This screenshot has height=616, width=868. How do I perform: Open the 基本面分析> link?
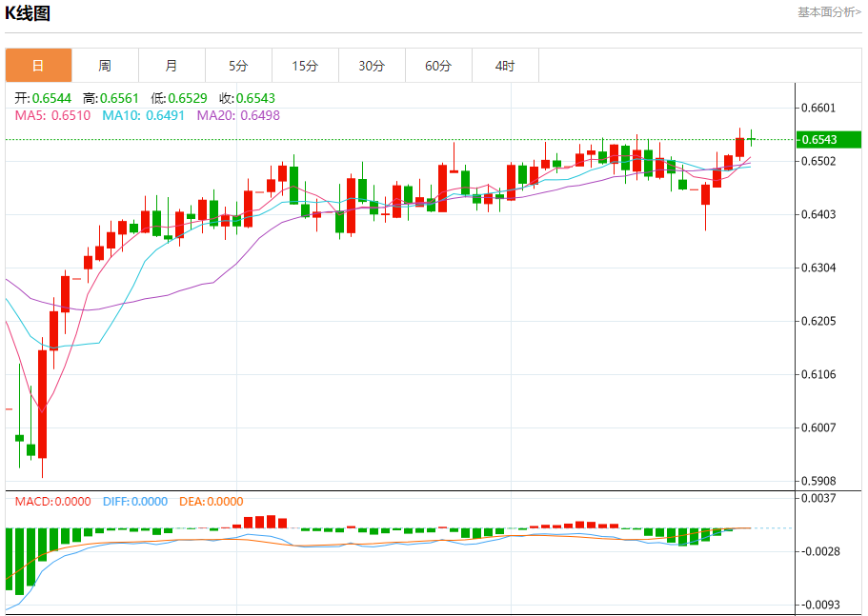(x=829, y=12)
